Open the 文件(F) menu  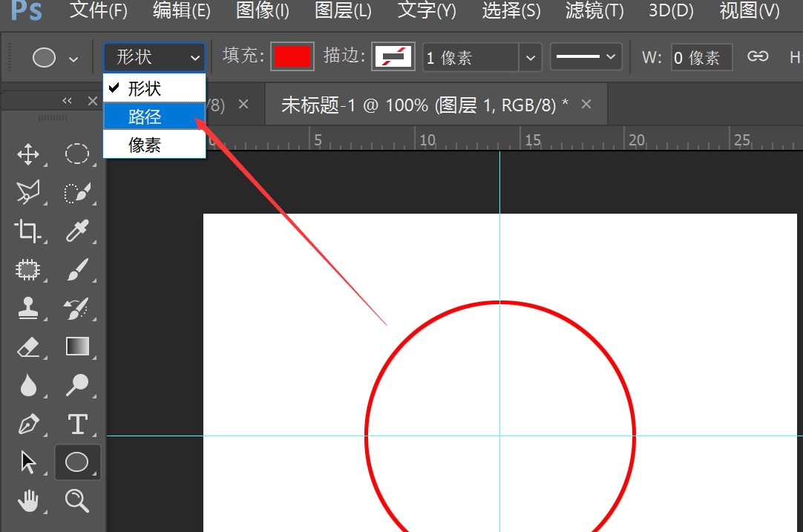(x=98, y=10)
